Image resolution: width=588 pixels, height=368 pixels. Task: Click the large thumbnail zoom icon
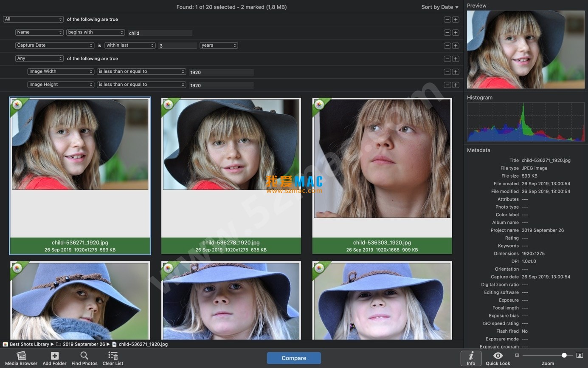pyautogui.click(x=579, y=355)
